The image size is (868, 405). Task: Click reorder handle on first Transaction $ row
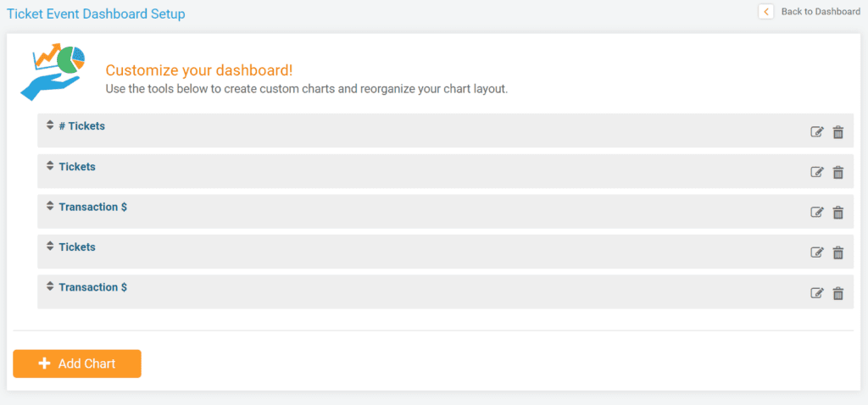click(50, 206)
